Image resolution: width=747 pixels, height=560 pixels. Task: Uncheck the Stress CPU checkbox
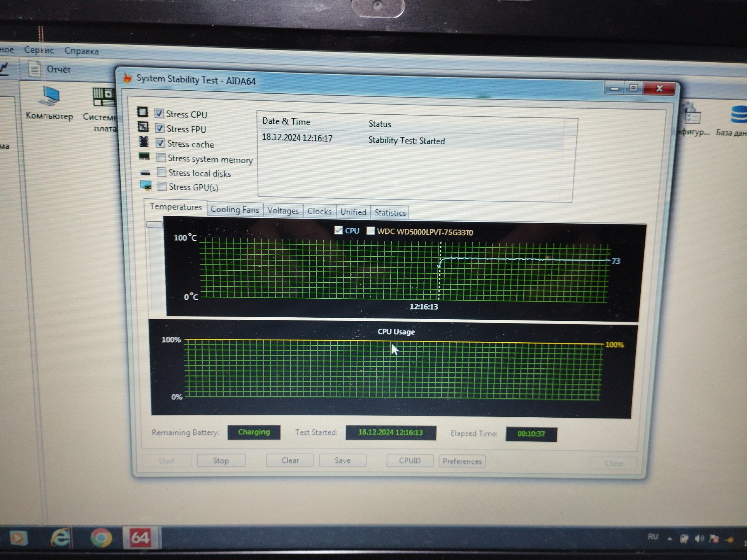[x=159, y=113]
